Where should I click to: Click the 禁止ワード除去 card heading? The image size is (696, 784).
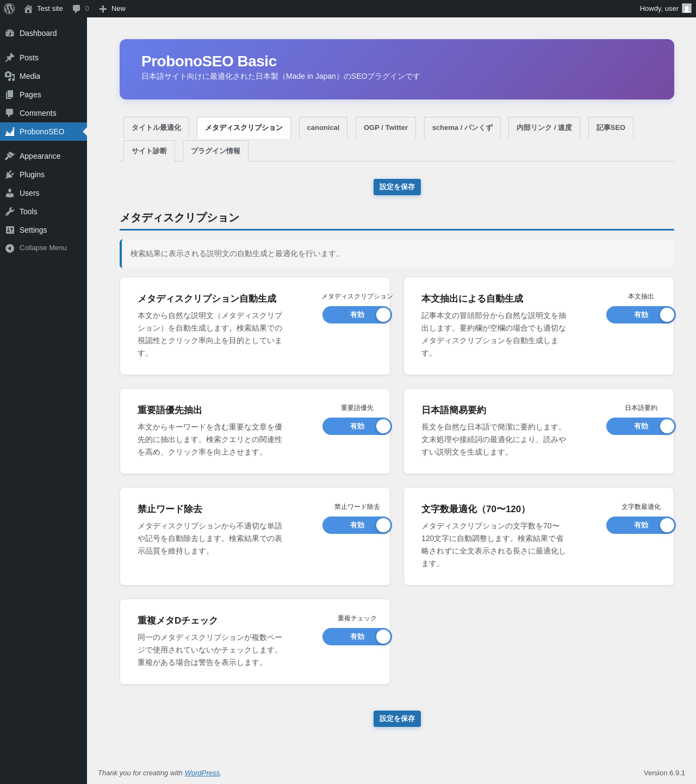click(x=170, y=509)
